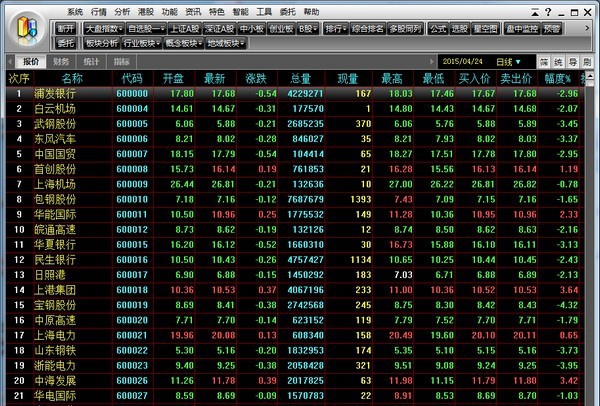Open the B股 dropdown
The height and width of the screenshot is (406, 600).
point(308,29)
